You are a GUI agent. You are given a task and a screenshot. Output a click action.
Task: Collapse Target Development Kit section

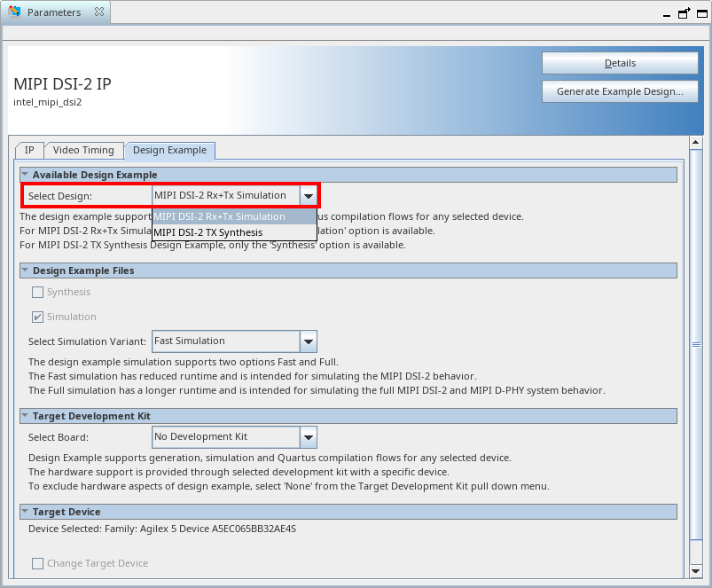click(25, 415)
